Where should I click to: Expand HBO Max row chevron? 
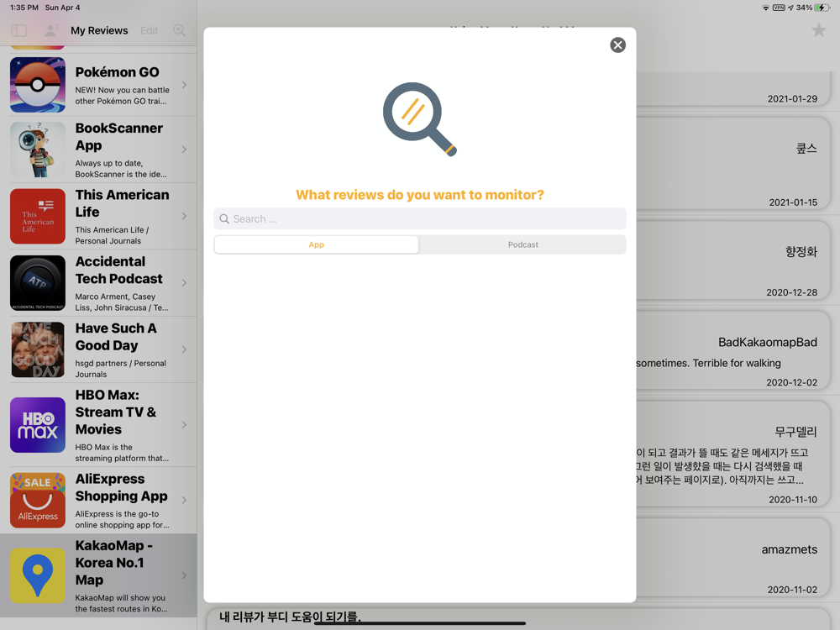(184, 425)
